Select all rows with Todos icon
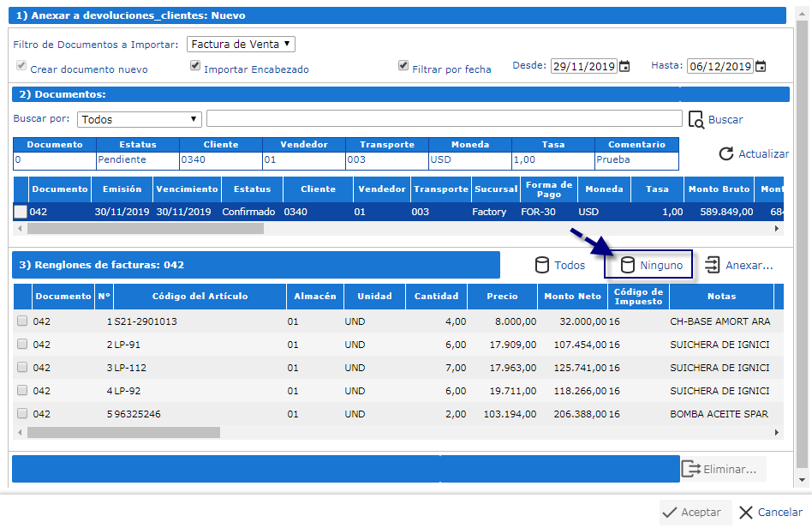 541,265
